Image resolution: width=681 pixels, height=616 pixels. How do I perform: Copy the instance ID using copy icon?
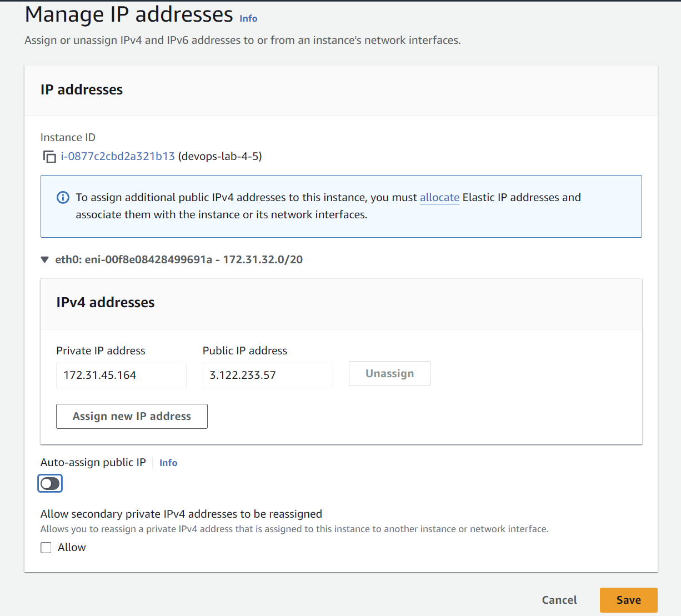tap(49, 157)
